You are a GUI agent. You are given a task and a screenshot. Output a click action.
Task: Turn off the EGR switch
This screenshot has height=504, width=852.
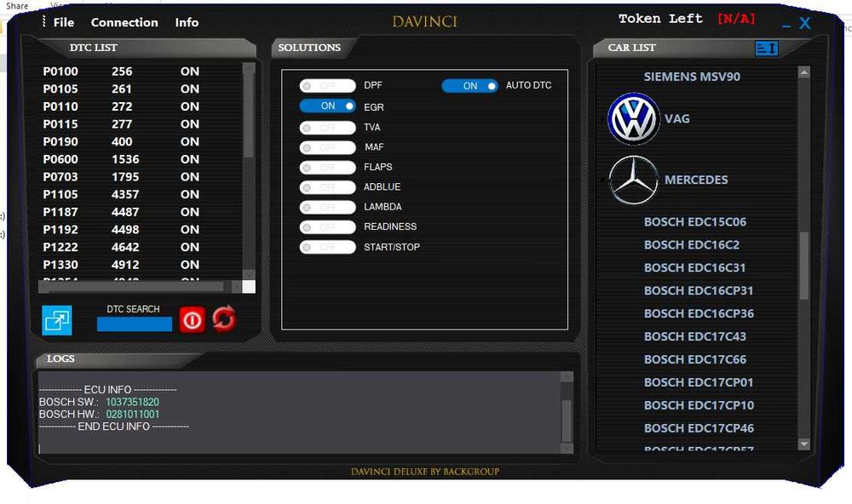(328, 106)
